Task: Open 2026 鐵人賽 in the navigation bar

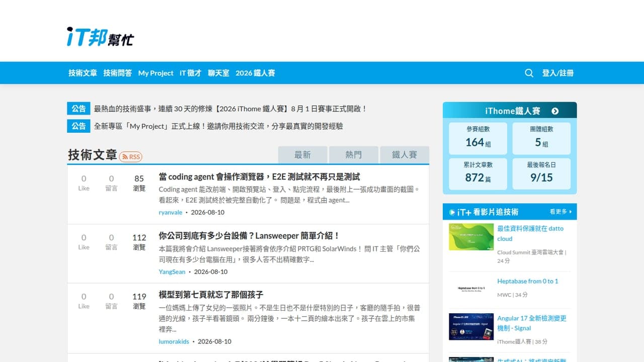Action: point(255,73)
